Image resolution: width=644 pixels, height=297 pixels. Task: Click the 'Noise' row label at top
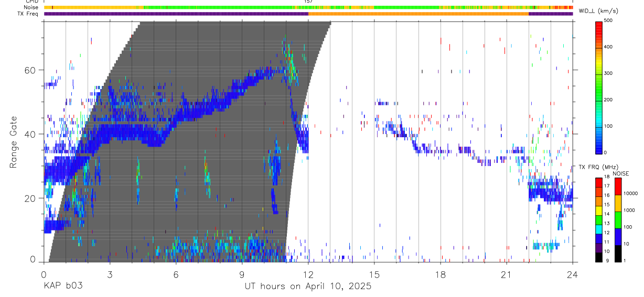click(31, 8)
